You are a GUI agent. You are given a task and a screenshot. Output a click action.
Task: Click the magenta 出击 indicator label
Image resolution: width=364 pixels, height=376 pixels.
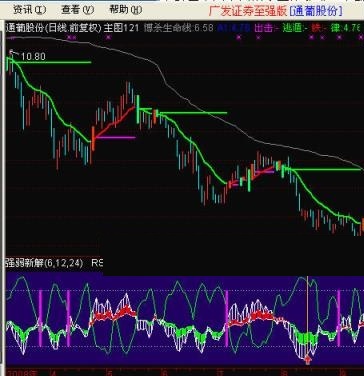pyautogui.click(x=267, y=28)
